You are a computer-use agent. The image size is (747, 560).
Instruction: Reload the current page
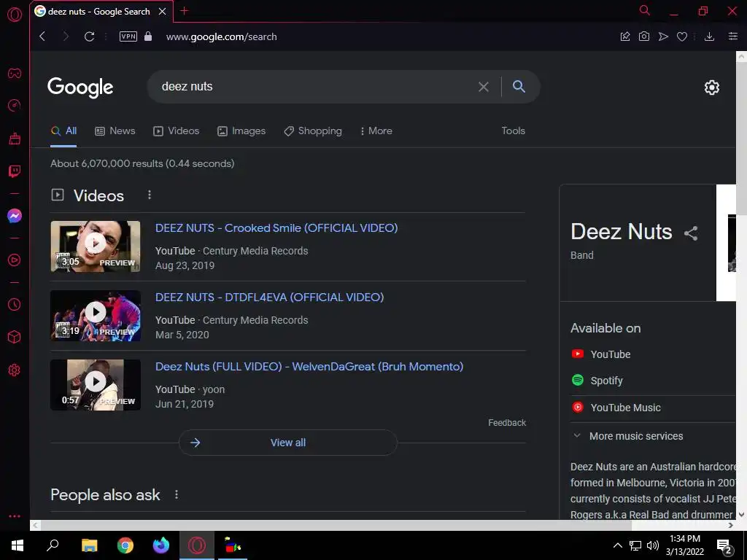(89, 36)
